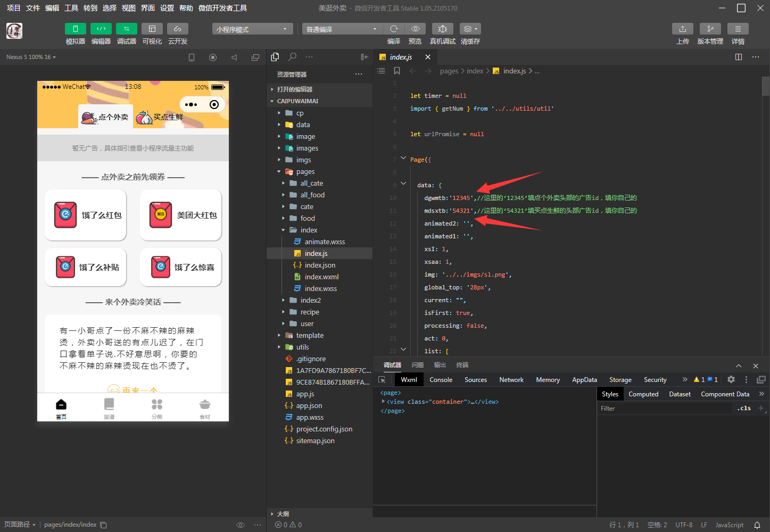Switch to the Network tab

click(511, 379)
